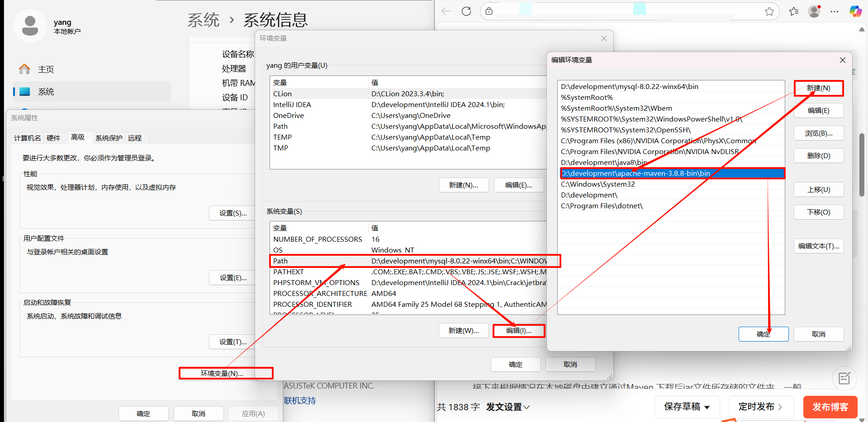Click 编辑(E)... under user variables
The image size is (868, 422).
pyautogui.click(x=519, y=185)
